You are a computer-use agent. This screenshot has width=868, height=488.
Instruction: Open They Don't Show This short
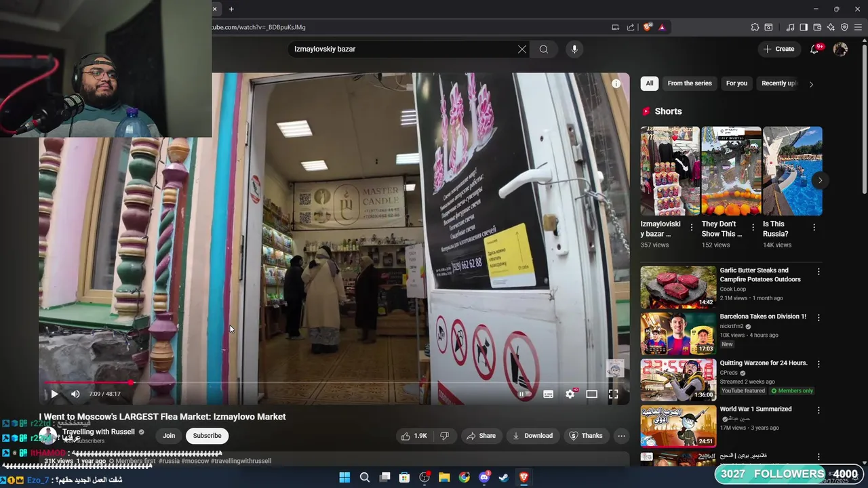[x=731, y=171]
